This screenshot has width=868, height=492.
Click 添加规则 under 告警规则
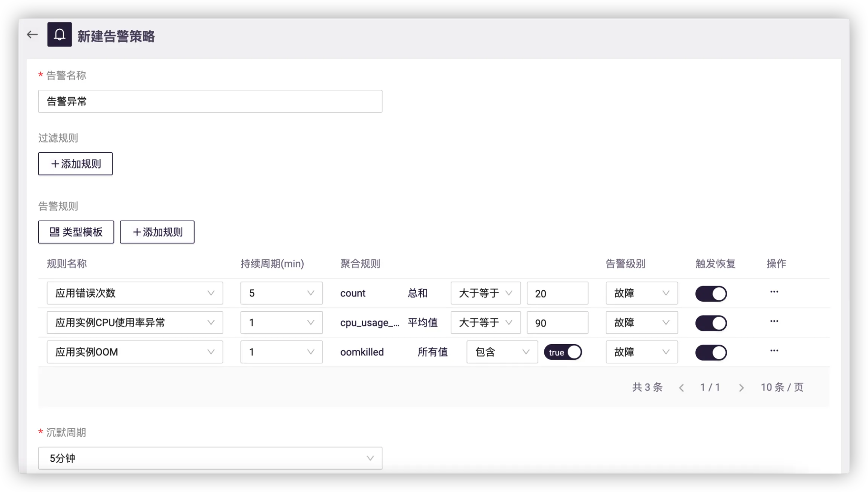157,232
